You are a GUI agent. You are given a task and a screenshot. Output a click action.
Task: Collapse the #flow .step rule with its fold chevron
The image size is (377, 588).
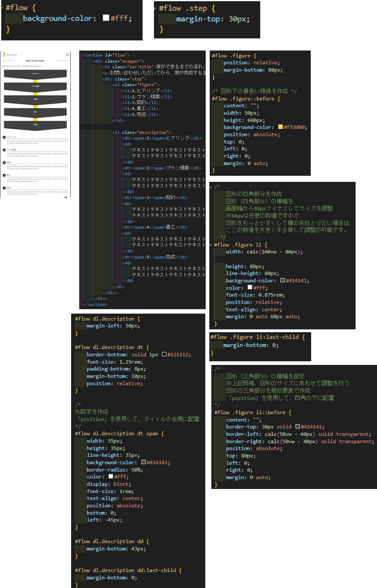click(x=156, y=8)
